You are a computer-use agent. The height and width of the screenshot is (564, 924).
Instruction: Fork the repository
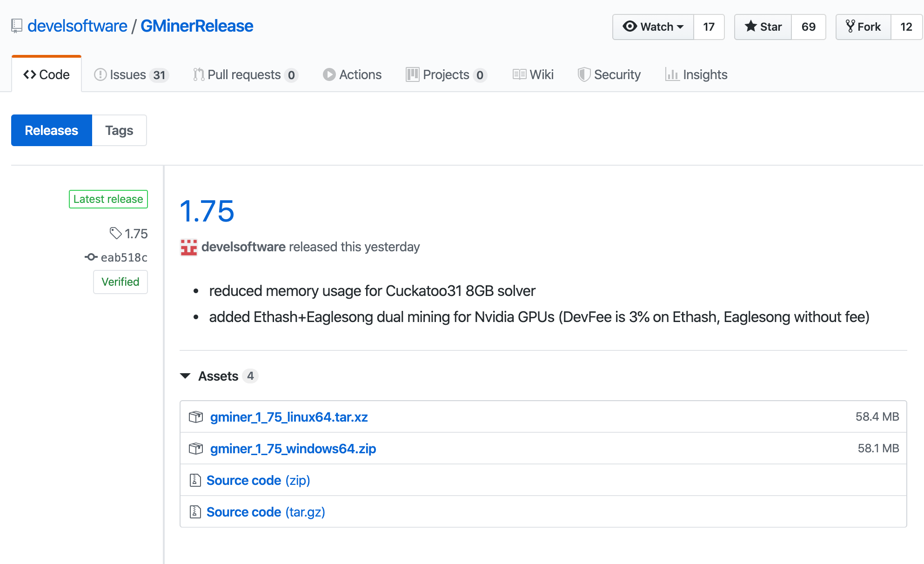coord(863,27)
